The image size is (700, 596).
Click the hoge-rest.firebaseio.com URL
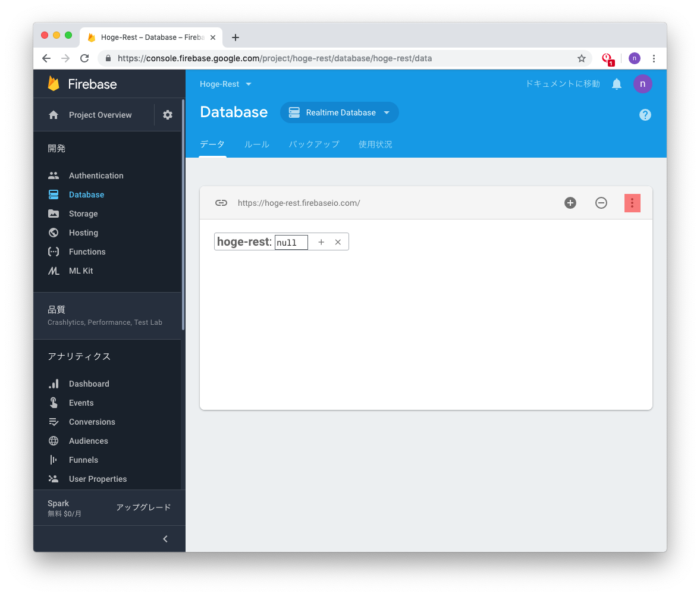(299, 203)
